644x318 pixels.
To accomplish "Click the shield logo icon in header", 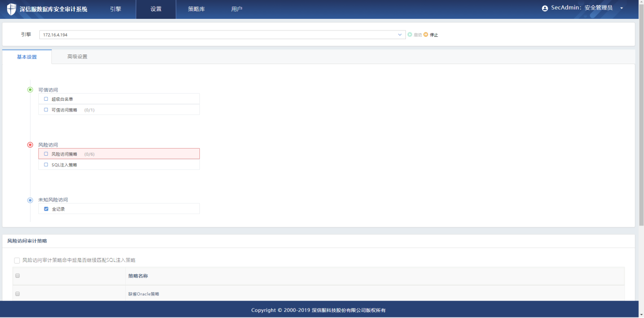I will coord(11,9).
